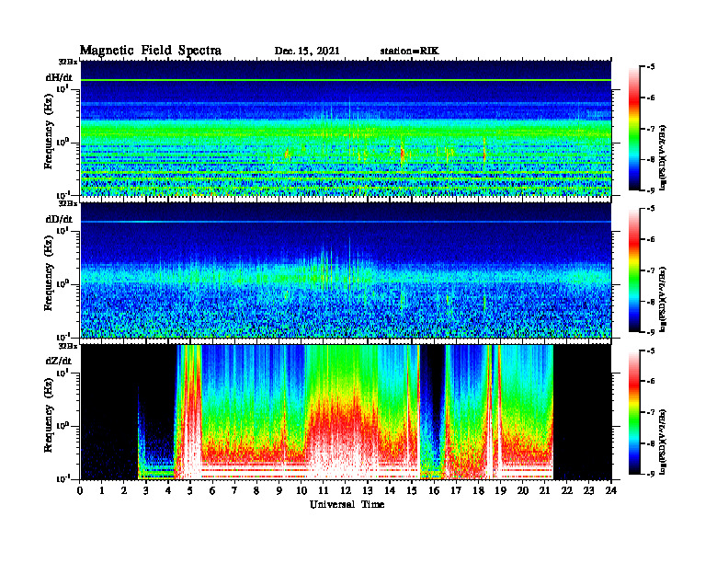Click the "32Hz" tick label of dZ/dt panel
The width and height of the screenshot is (728, 563).
tap(68, 346)
